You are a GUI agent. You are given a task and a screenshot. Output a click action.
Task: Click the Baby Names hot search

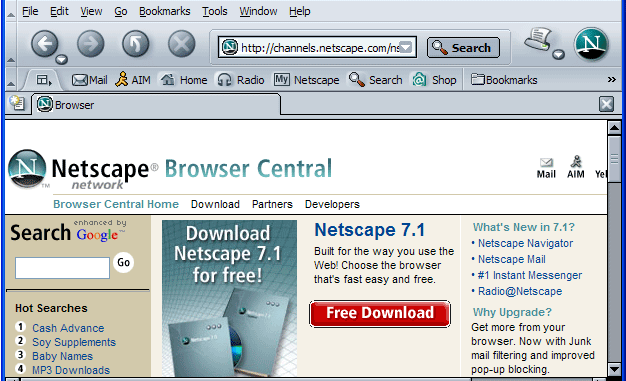click(62, 356)
